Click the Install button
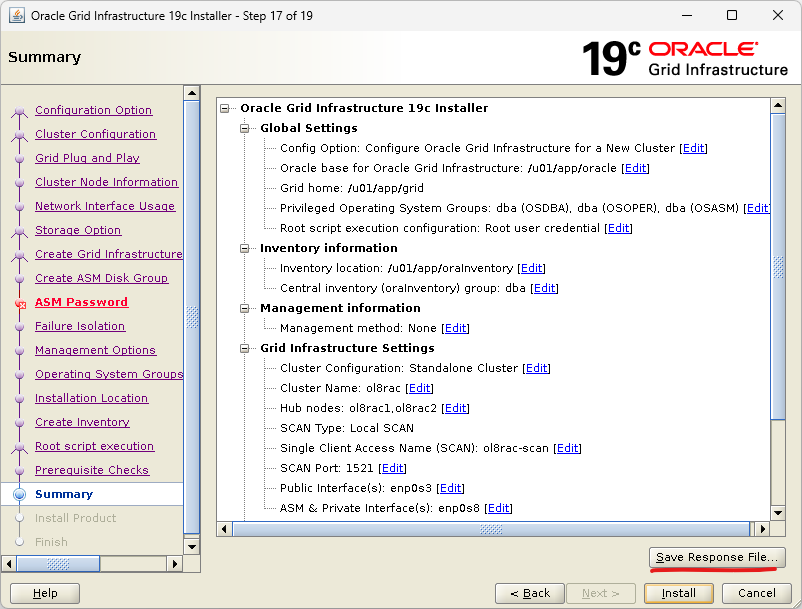This screenshot has height=609, width=802. [679, 593]
